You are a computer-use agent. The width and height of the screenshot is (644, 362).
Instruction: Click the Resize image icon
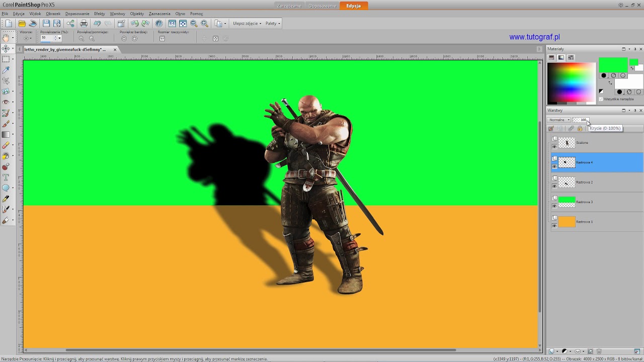click(121, 24)
